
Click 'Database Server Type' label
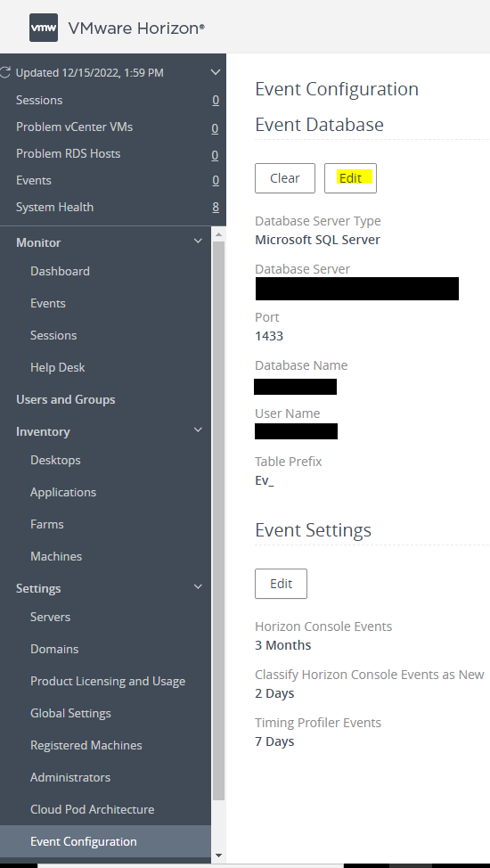tap(318, 221)
